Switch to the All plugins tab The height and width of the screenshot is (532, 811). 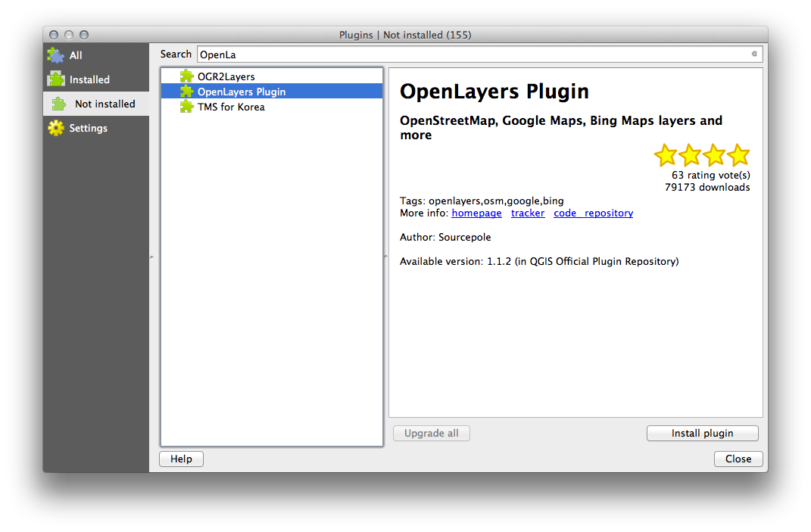(76, 55)
